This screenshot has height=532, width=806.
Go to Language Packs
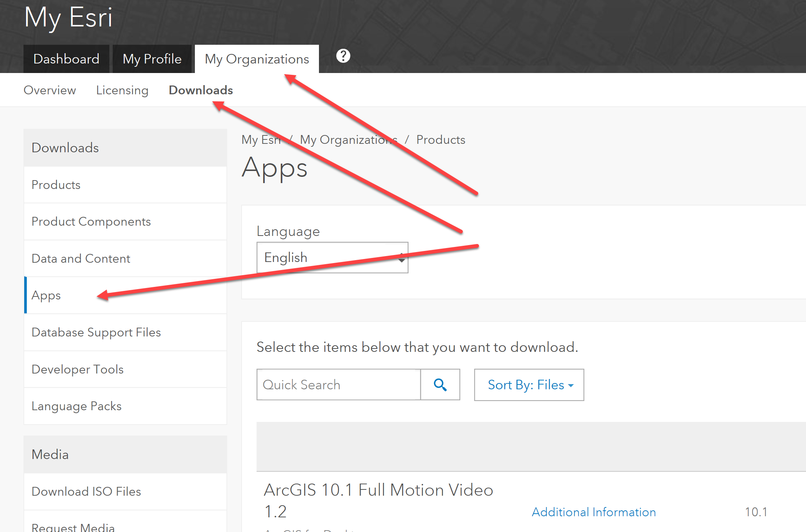[x=76, y=406]
